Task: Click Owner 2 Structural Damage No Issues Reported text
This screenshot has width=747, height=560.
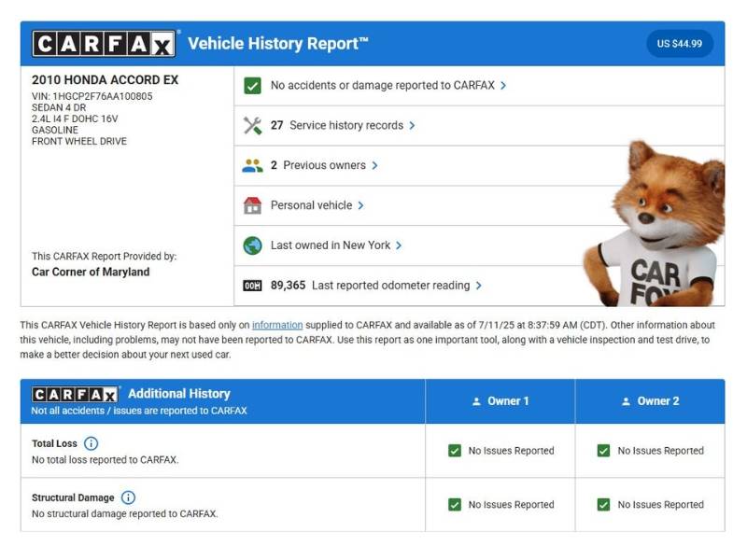Action: 661,505
